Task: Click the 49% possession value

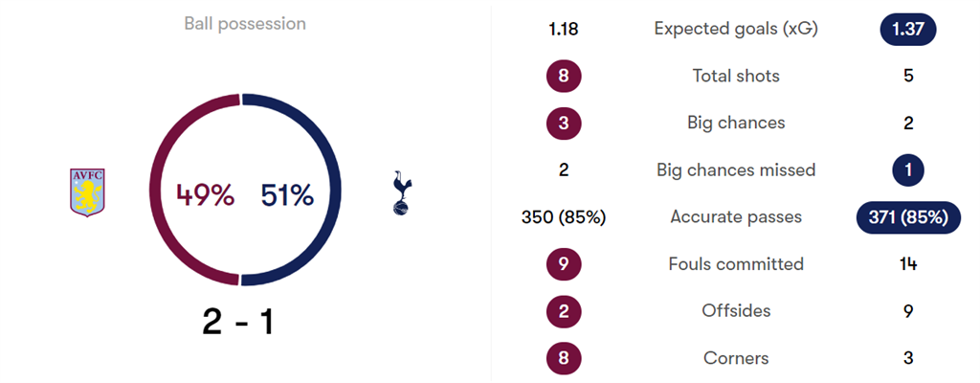Action: tap(205, 195)
